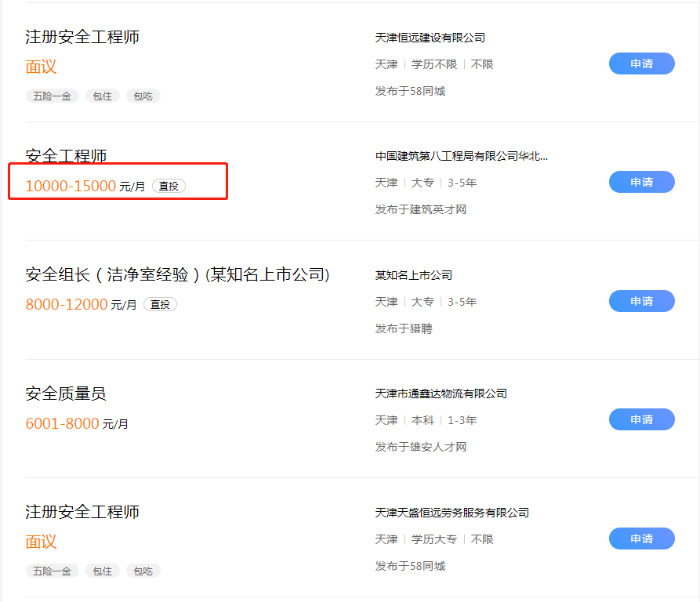This screenshot has width=700, height=602.
Task: Open the 安全组长（洁净室经验） job listing title
Action: (177, 274)
